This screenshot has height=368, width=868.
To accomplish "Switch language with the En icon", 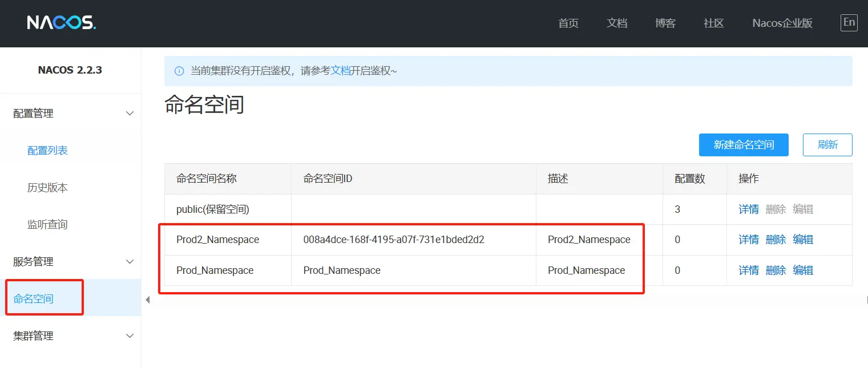I will (849, 22).
